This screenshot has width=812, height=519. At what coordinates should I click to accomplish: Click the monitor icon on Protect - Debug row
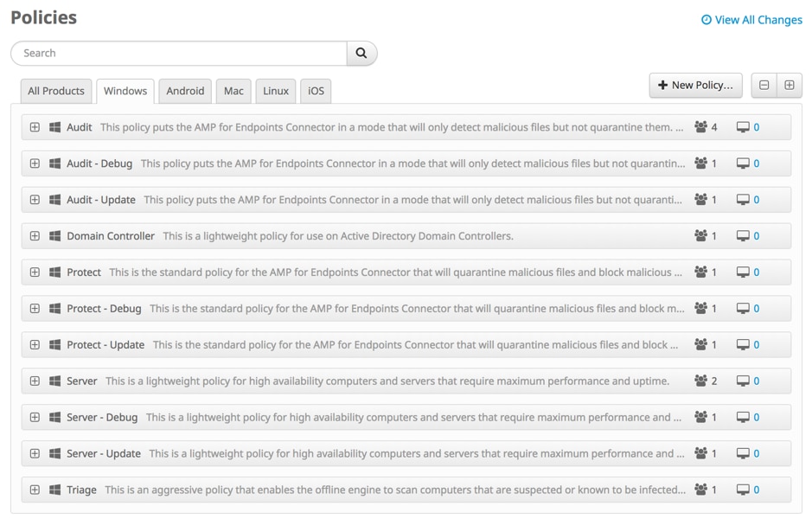pyautogui.click(x=743, y=309)
